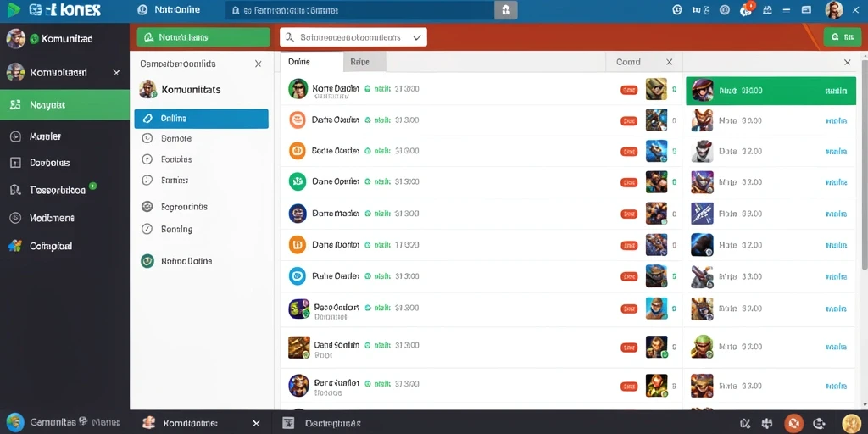
Task: Open the user avatar in top bar
Action: (x=834, y=9)
